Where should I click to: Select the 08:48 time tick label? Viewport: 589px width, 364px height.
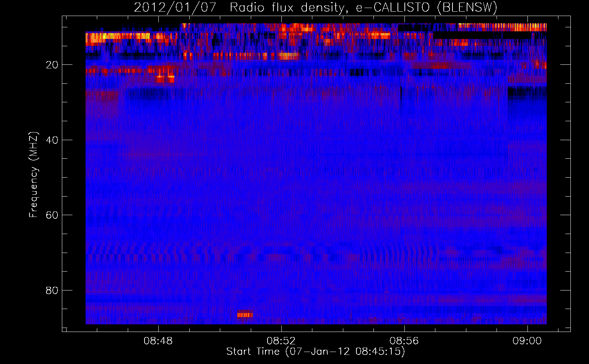click(x=158, y=341)
